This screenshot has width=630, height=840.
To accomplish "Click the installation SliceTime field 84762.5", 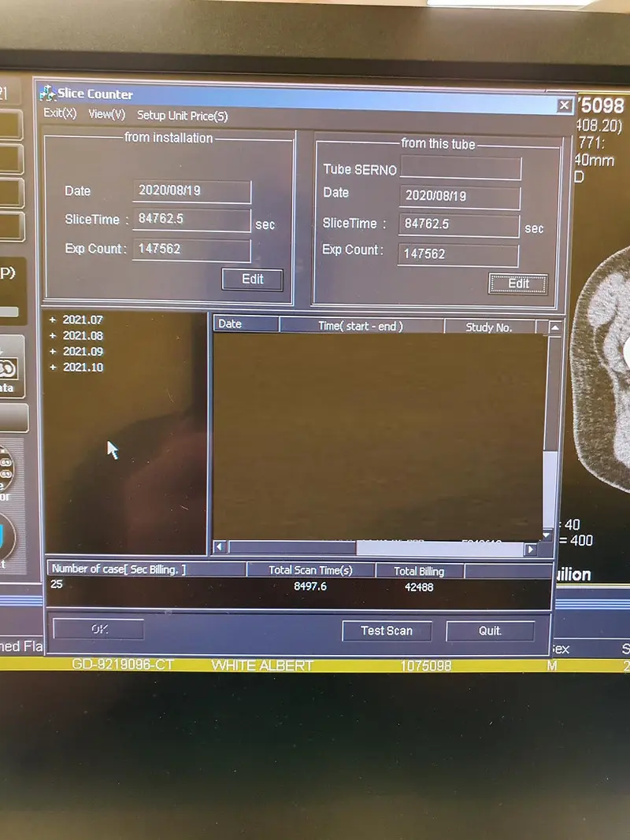I will (x=191, y=220).
